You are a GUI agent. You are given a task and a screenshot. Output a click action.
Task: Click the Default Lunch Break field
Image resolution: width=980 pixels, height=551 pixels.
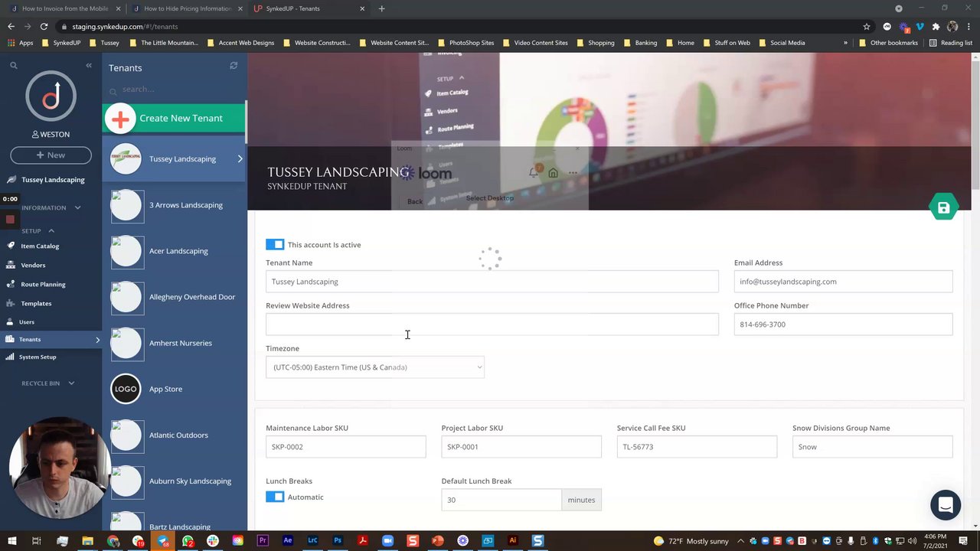click(501, 500)
